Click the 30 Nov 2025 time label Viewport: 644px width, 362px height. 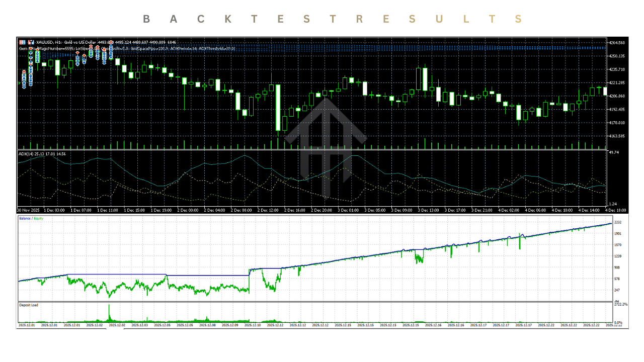click(29, 210)
